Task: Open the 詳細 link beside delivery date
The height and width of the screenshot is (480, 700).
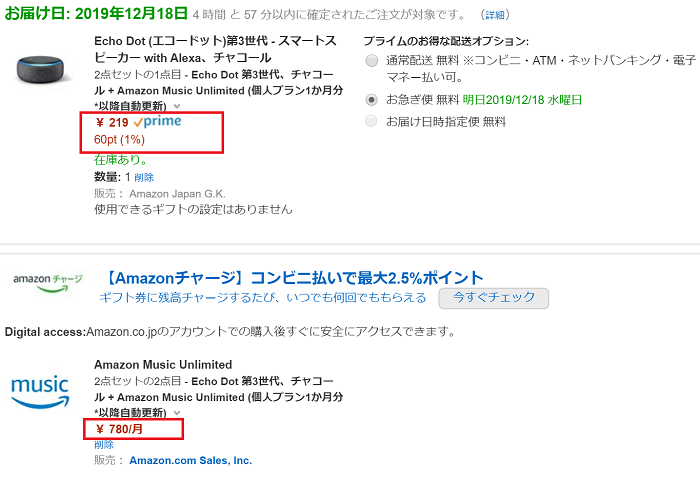Action: point(495,15)
